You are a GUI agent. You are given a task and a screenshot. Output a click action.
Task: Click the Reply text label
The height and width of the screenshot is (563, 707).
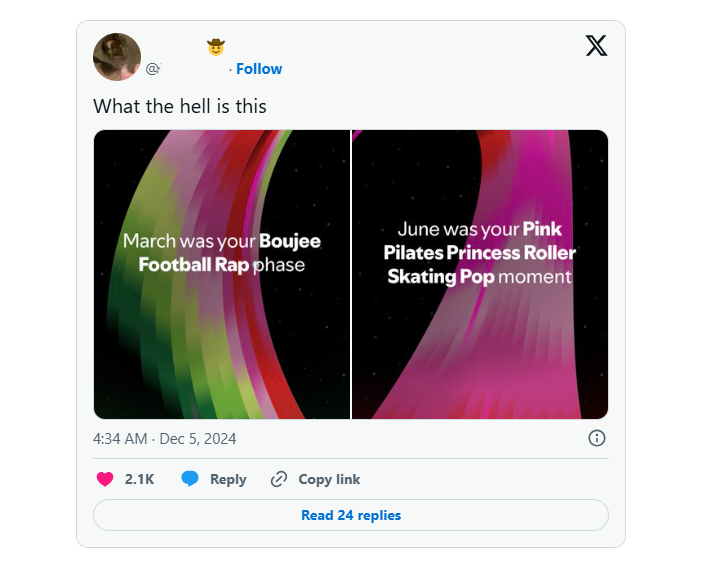[x=228, y=479]
